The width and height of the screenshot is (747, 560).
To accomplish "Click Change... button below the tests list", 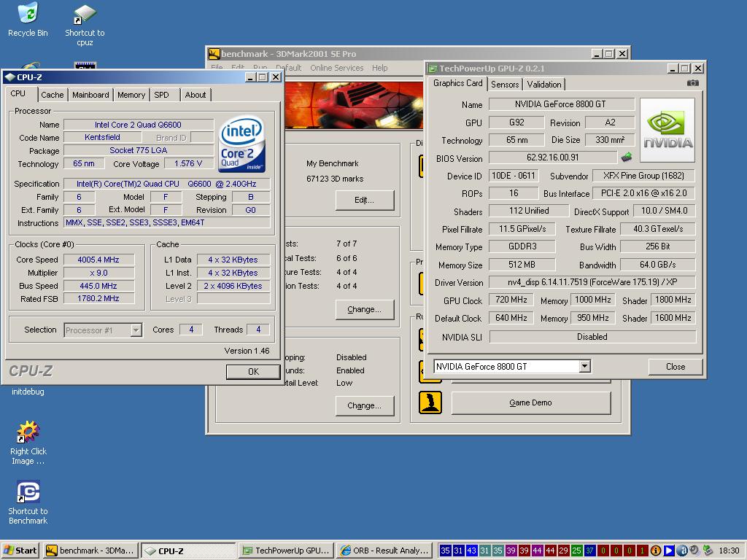I will [x=365, y=309].
